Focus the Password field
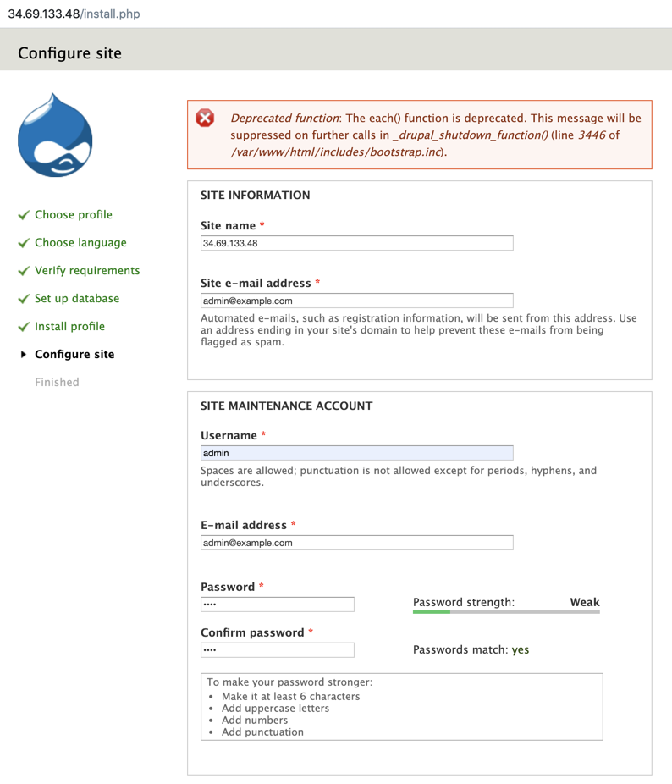This screenshot has width=672, height=784. [277, 604]
